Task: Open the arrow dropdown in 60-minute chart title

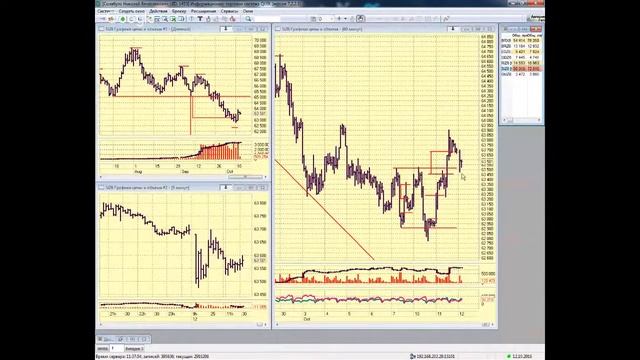Action: [x=452, y=29]
